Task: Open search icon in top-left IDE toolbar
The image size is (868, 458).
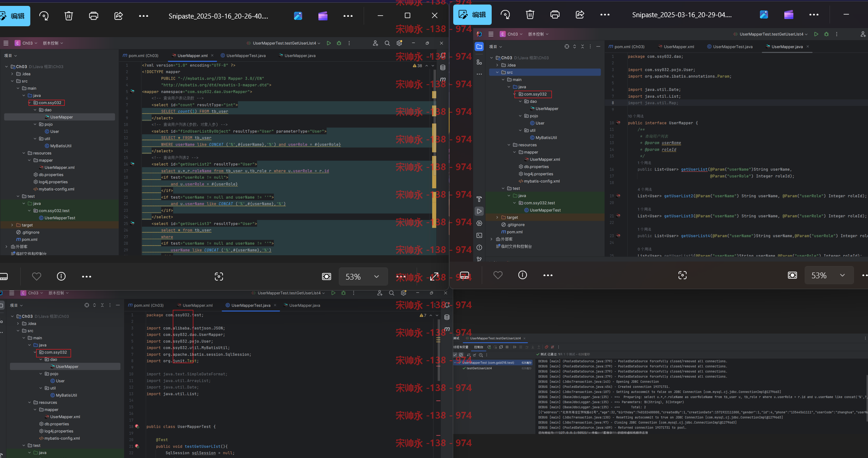Action: [387, 43]
